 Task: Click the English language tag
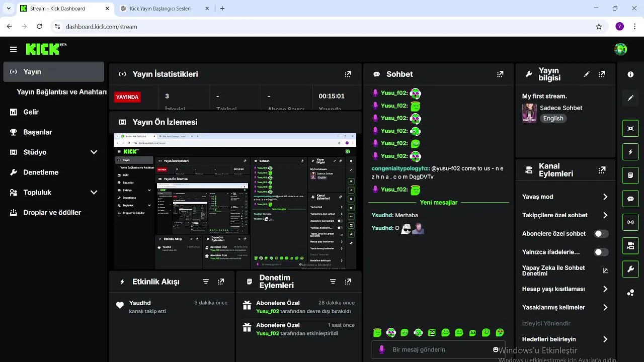pos(553,118)
